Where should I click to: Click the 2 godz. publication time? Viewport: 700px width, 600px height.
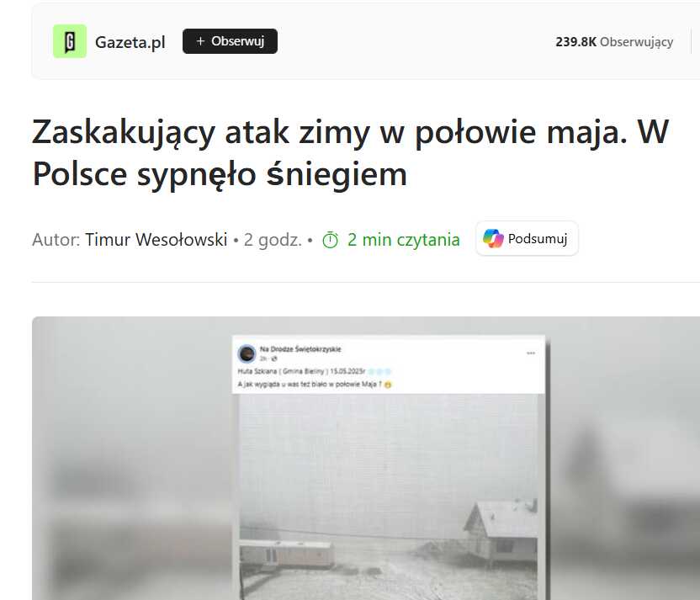(x=273, y=240)
